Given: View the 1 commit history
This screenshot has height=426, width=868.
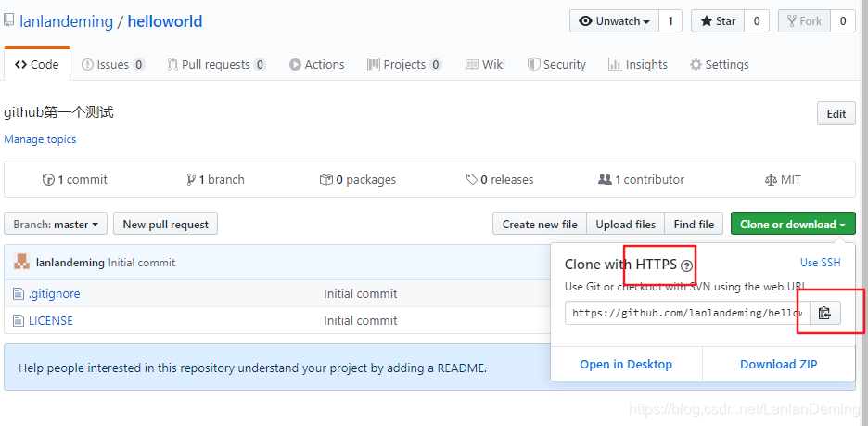Looking at the screenshot, I should pos(75,179).
